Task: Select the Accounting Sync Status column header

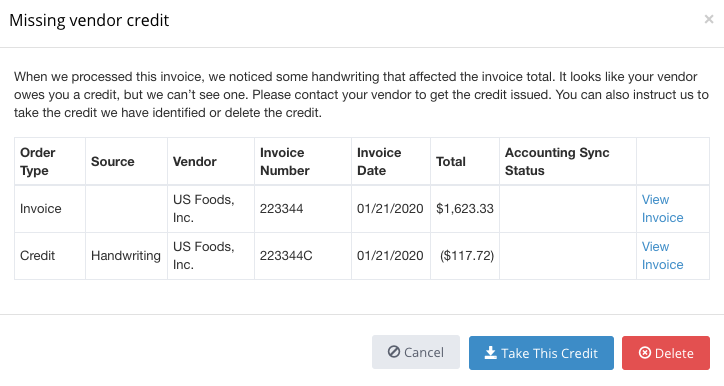Action: pyautogui.click(x=568, y=162)
